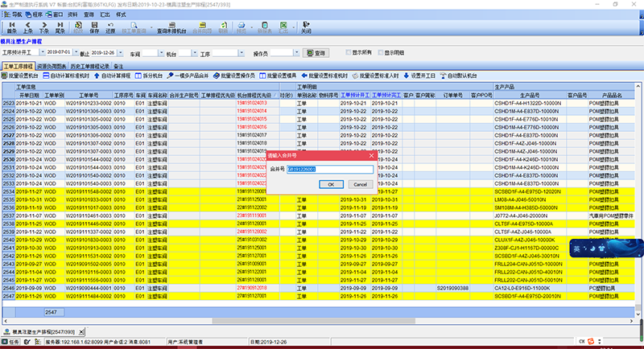Open the 2019-12-26 end date picker
The height and width of the screenshot is (349, 644).
pos(120,53)
